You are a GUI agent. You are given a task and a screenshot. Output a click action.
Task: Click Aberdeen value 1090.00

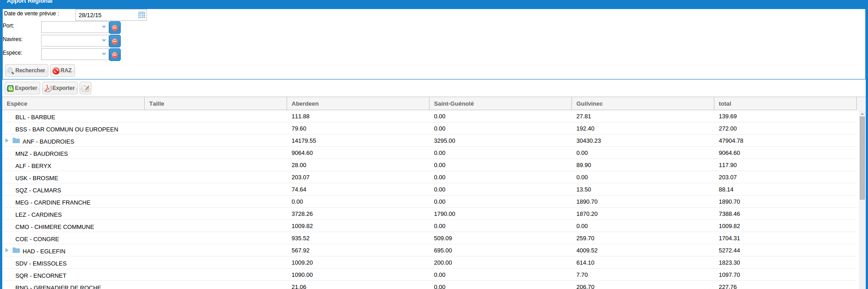point(302,275)
